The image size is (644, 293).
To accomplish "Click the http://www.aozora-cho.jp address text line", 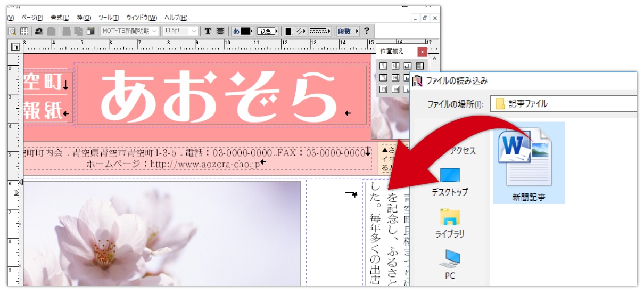I will click(x=205, y=164).
